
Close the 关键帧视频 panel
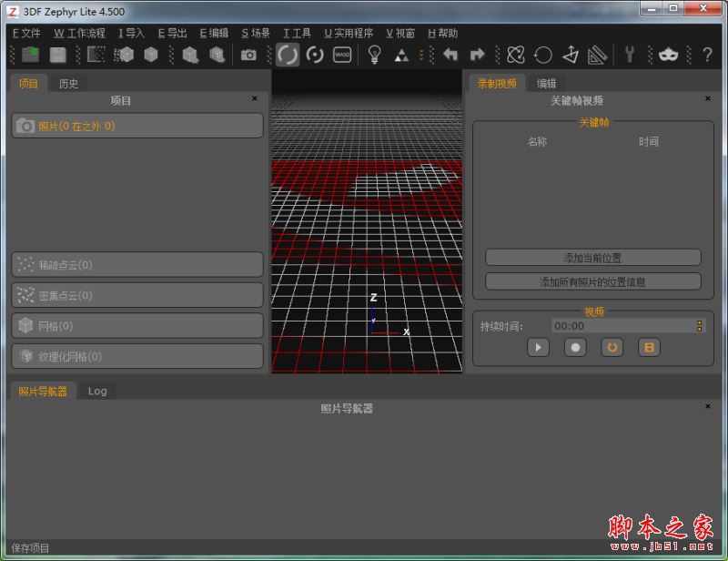click(x=708, y=98)
